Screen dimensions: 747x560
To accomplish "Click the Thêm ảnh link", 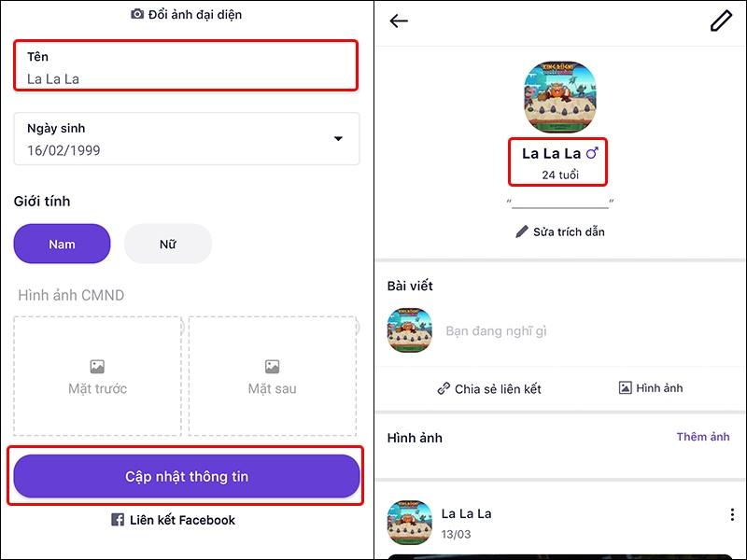I will (702, 437).
